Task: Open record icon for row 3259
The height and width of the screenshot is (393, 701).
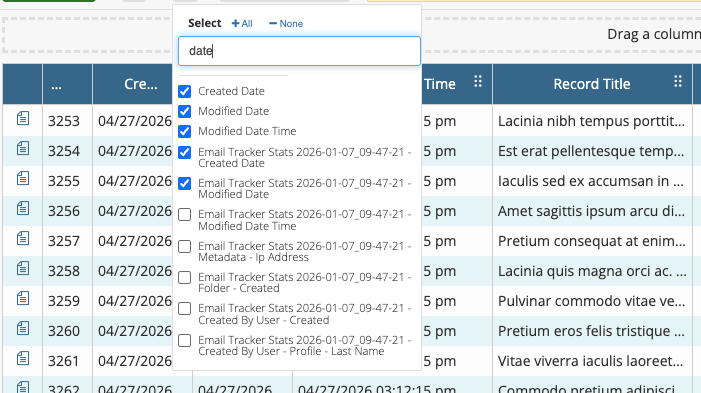Action: [23, 298]
